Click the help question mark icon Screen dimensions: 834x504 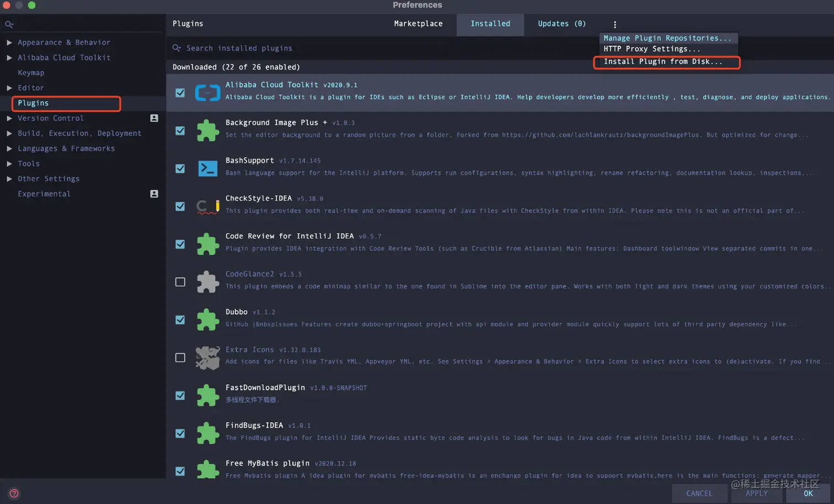pyautogui.click(x=14, y=494)
